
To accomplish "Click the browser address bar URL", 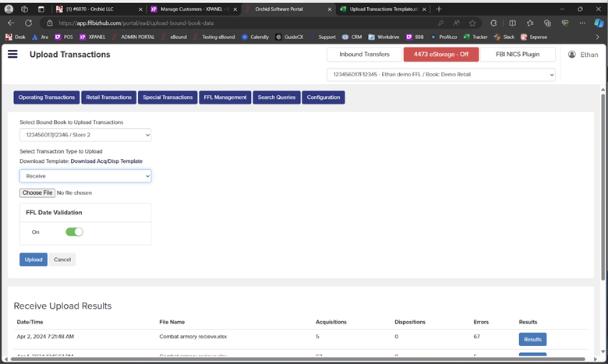I will pyautogui.click(x=136, y=23).
